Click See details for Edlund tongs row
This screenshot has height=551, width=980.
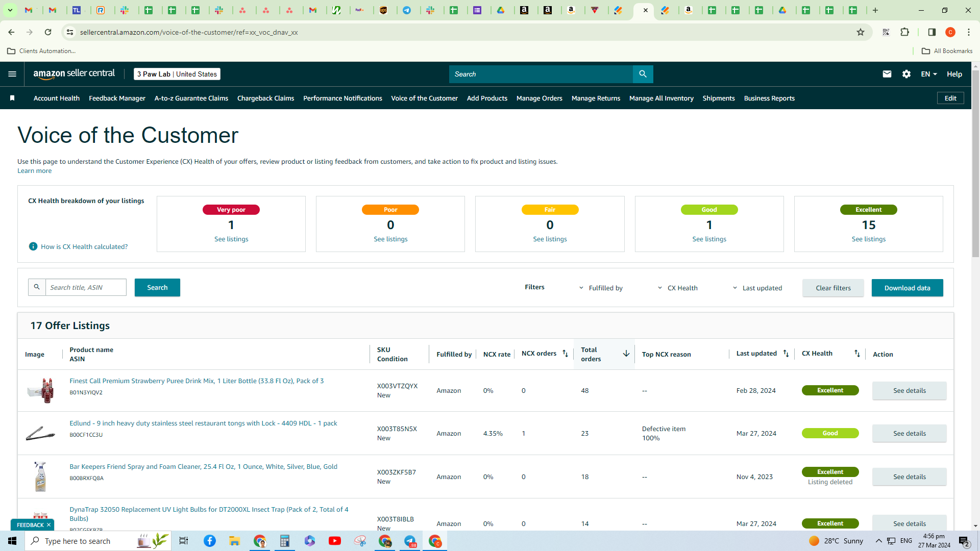pos(909,433)
